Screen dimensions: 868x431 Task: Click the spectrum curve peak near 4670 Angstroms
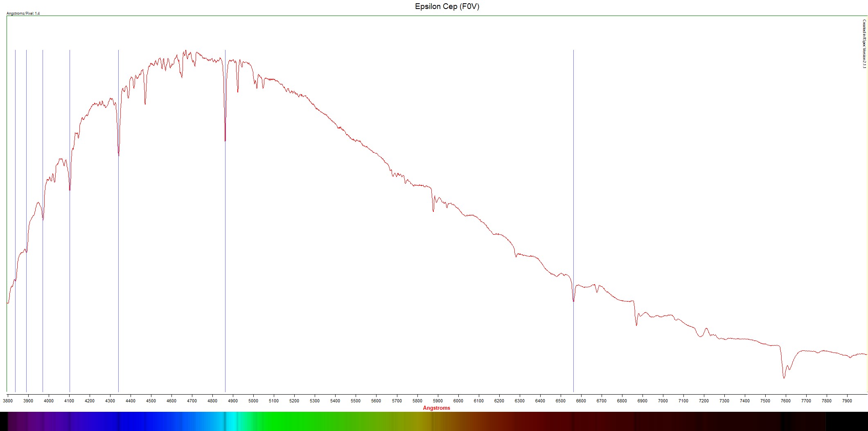[185, 51]
